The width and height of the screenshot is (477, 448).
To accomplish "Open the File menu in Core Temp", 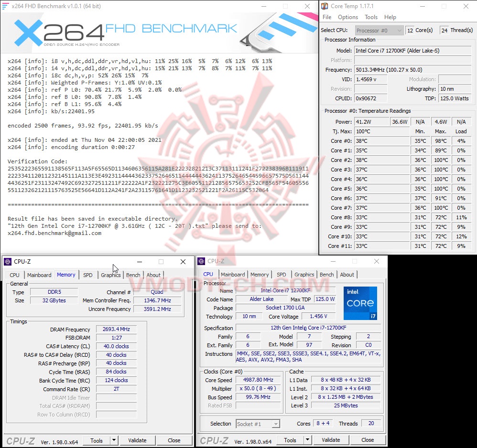I will coord(327,17).
